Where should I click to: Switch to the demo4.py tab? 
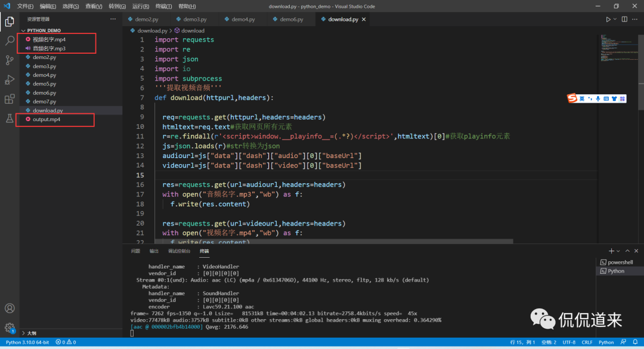243,19
